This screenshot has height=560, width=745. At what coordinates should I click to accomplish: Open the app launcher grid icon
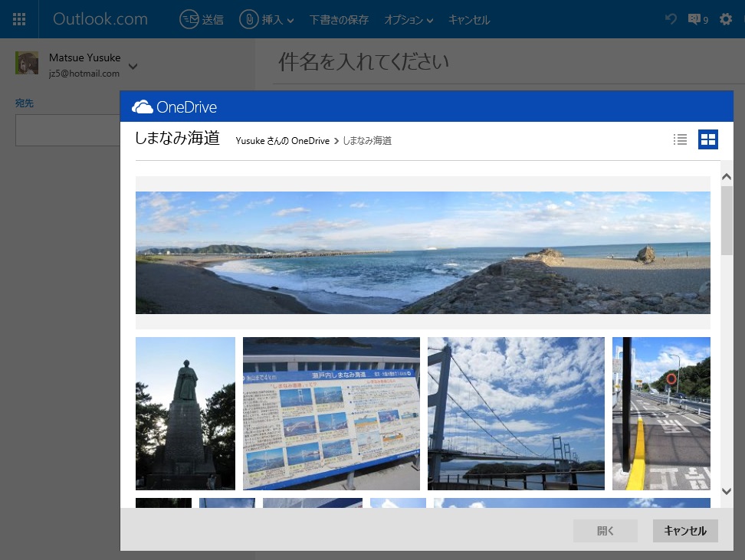[x=19, y=19]
